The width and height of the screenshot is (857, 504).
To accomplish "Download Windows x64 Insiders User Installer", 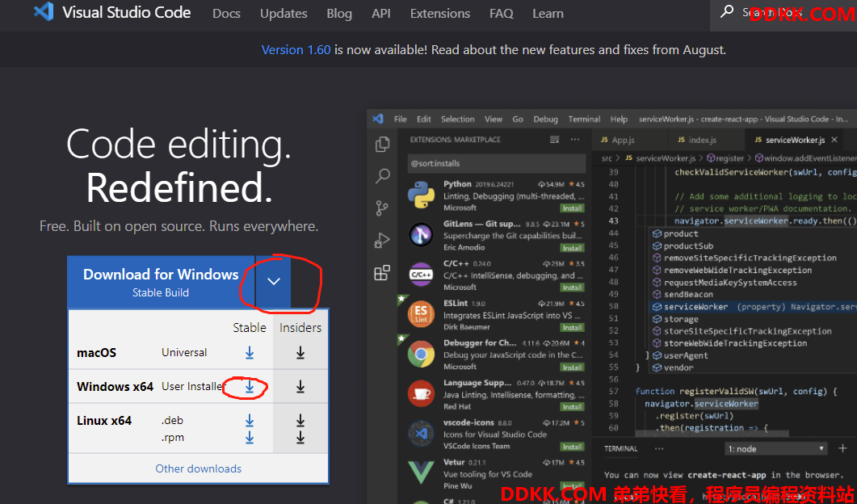I will point(300,386).
